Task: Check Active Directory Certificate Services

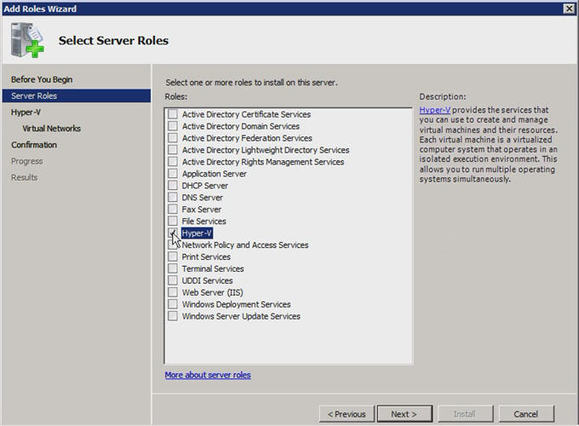Action: click(x=172, y=114)
